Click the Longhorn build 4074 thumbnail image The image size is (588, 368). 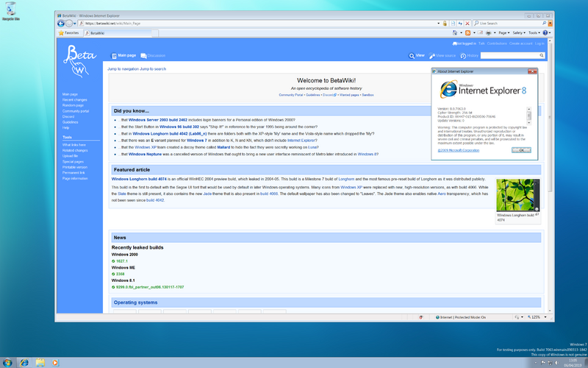pyautogui.click(x=517, y=195)
